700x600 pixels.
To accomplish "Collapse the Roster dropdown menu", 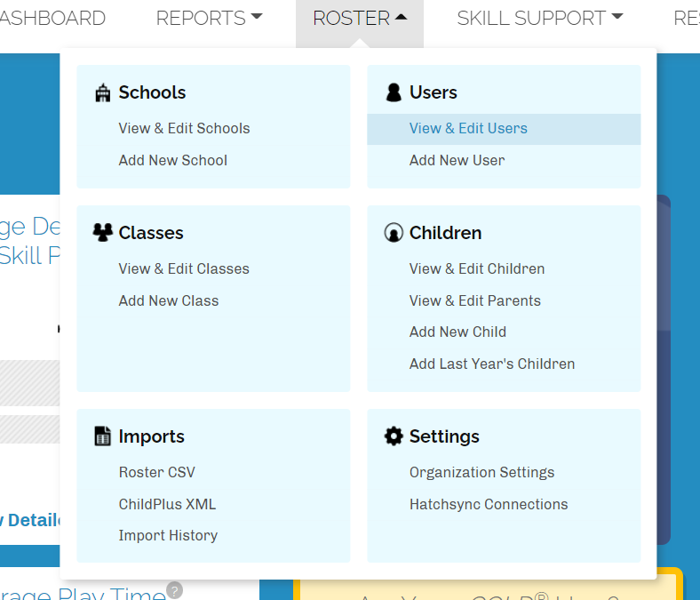I will (x=359, y=19).
